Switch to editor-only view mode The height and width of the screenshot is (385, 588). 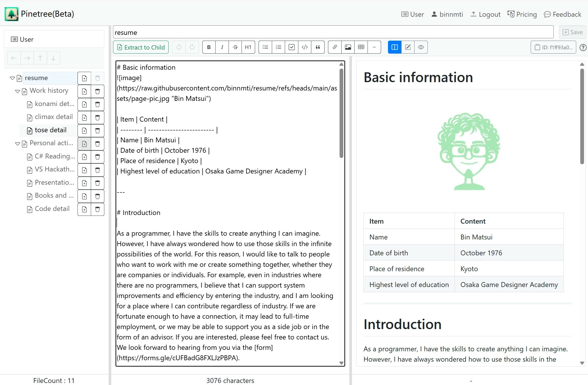[x=408, y=47]
